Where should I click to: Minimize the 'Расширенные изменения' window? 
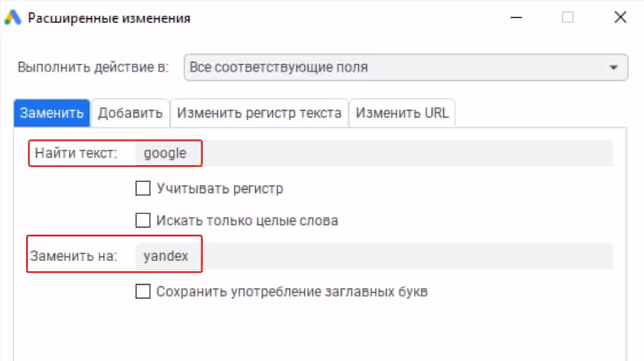coord(516,17)
